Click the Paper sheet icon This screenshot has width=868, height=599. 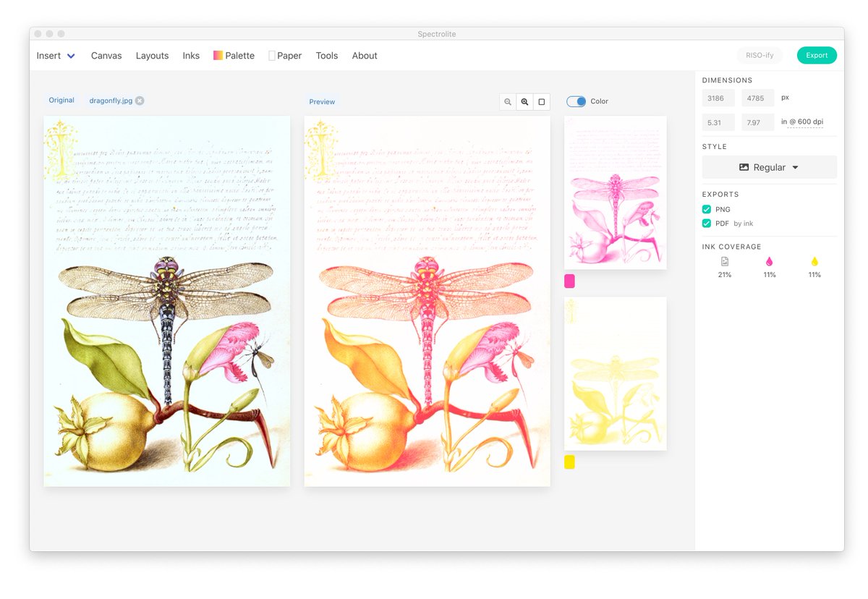(x=272, y=56)
